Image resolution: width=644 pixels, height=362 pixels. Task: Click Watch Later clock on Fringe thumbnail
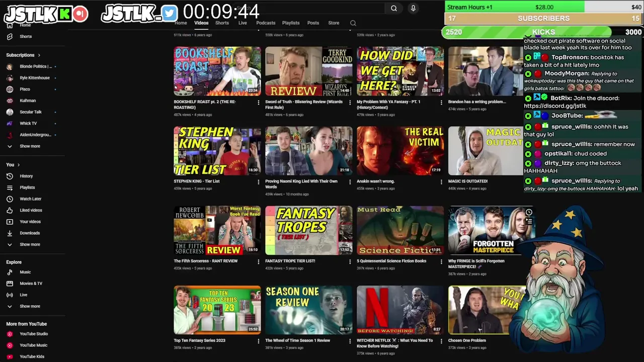pyautogui.click(x=529, y=212)
